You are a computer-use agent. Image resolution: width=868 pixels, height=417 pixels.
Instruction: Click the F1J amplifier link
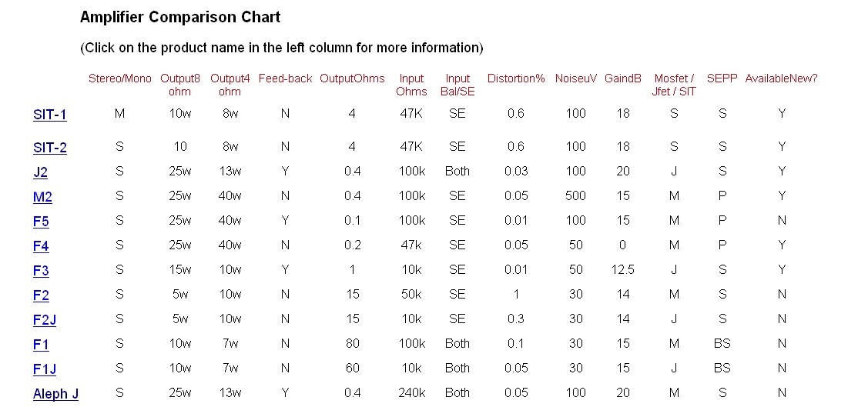coord(45,369)
